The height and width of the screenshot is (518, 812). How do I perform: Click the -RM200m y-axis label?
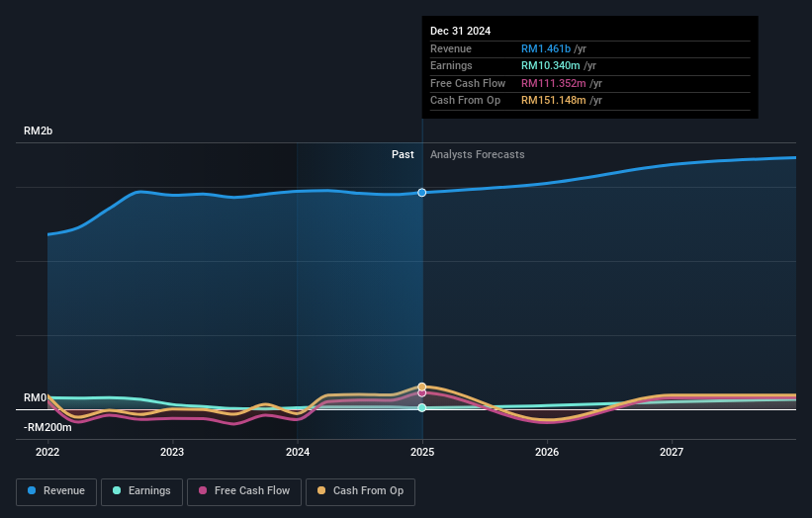coord(47,427)
